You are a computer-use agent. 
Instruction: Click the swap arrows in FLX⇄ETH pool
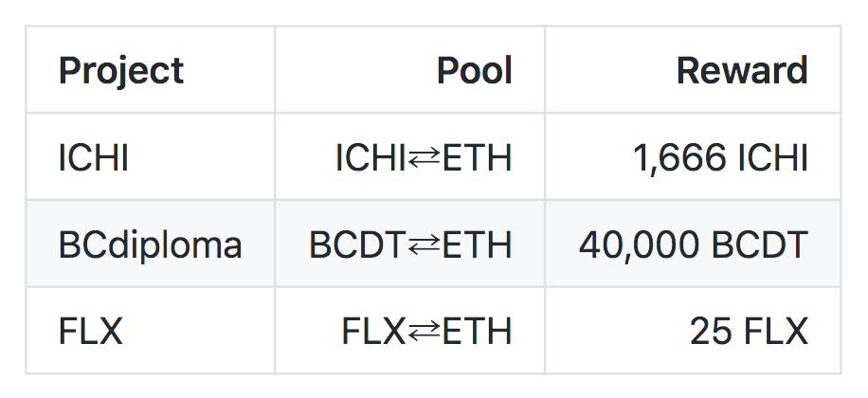[425, 332]
